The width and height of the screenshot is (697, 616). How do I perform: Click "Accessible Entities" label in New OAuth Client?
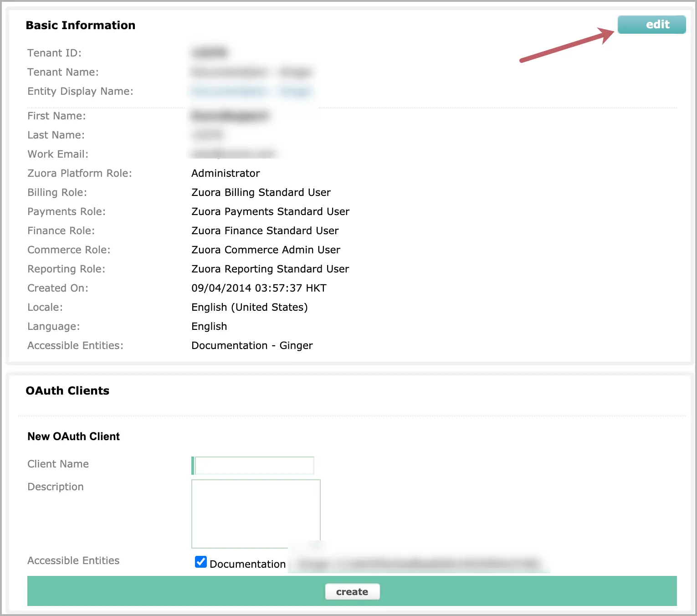click(73, 560)
